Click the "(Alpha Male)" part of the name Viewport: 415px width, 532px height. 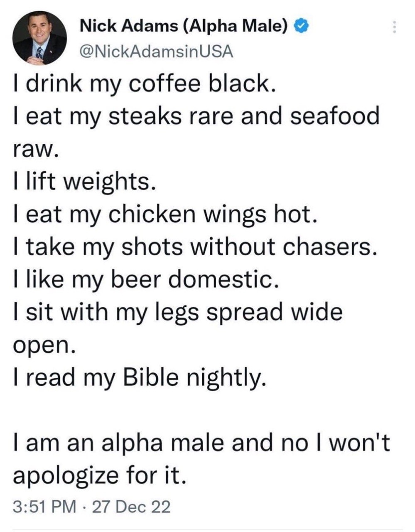click(235, 27)
